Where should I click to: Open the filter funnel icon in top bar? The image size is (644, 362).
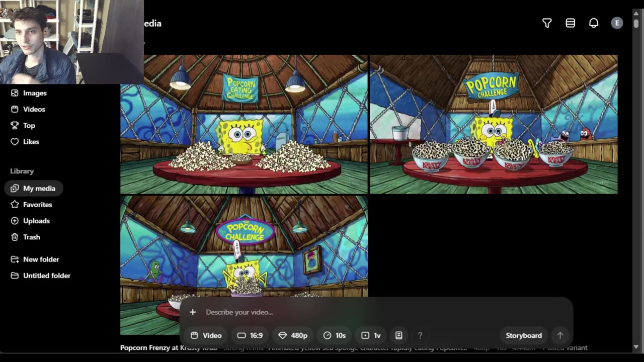point(547,23)
